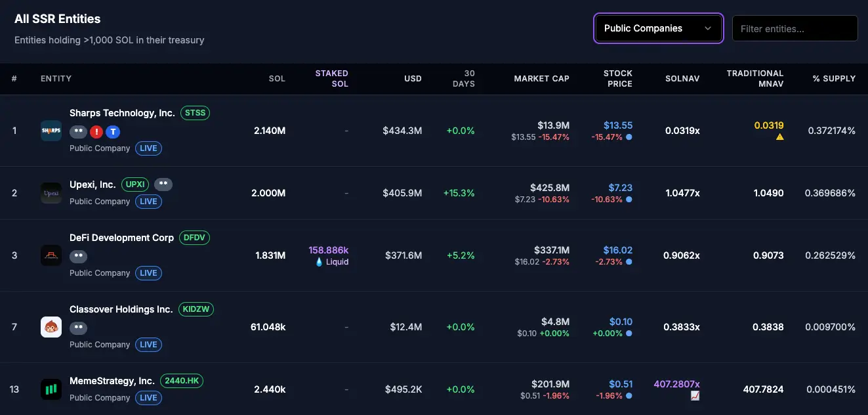Sort by the ENTITY column header
The height and width of the screenshot is (415, 868).
click(x=56, y=79)
